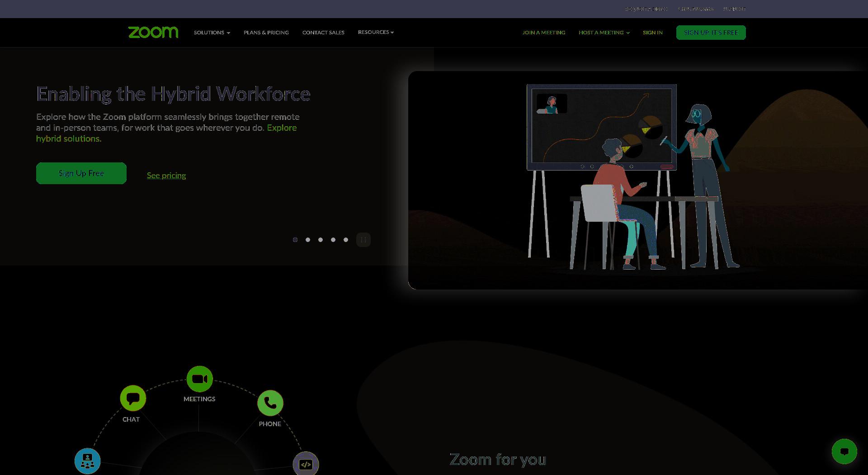Expand the Host a Meeting dropdown

604,33
